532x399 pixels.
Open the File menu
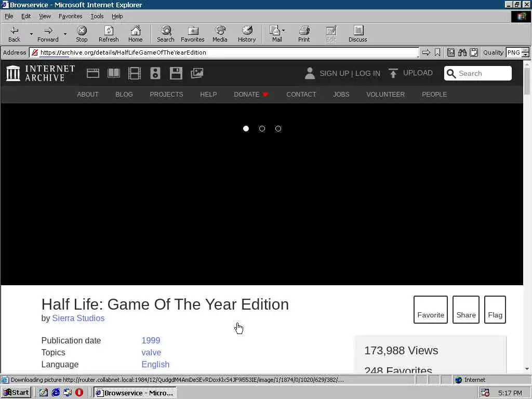click(9, 16)
